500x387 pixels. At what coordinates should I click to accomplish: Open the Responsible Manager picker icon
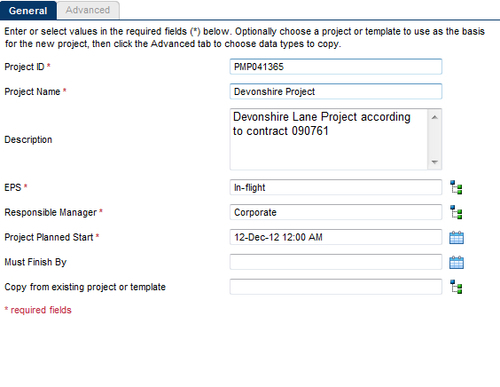(456, 212)
